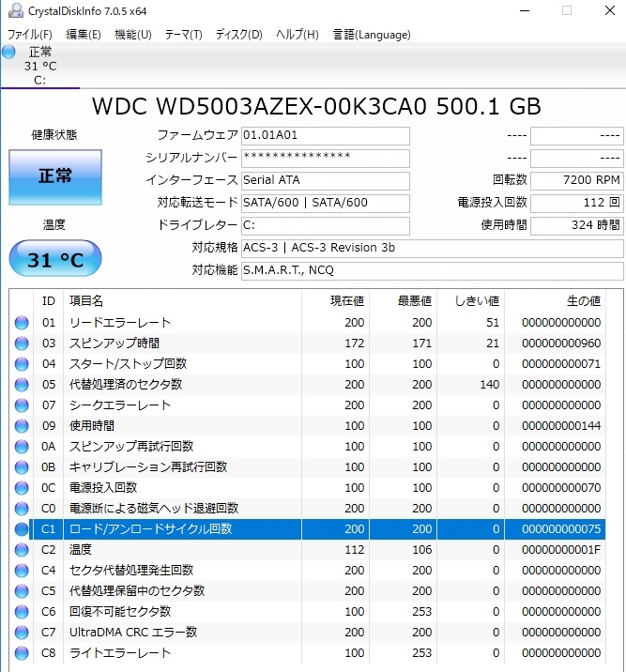Select the ライトエラーレート attribute name
The height and width of the screenshot is (672, 626).
(120, 653)
